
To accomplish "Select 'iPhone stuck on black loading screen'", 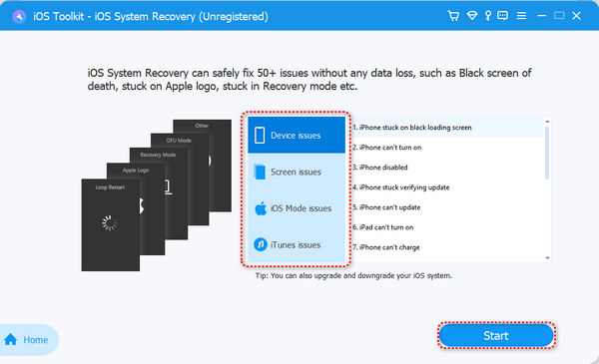I will click(447, 128).
